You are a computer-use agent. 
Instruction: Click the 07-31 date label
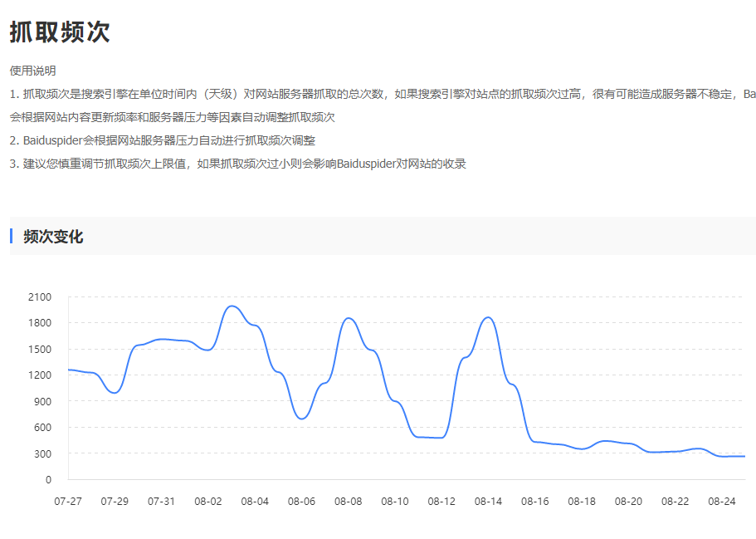point(162,502)
